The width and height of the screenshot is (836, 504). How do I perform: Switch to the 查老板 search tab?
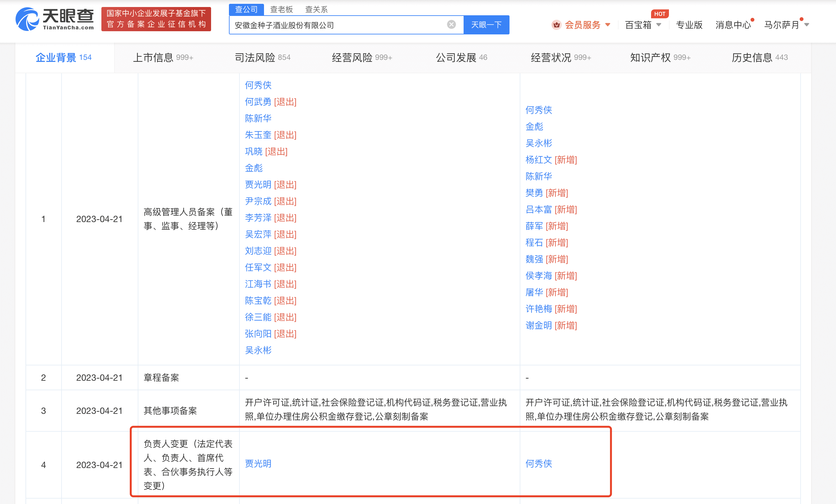coord(281,10)
